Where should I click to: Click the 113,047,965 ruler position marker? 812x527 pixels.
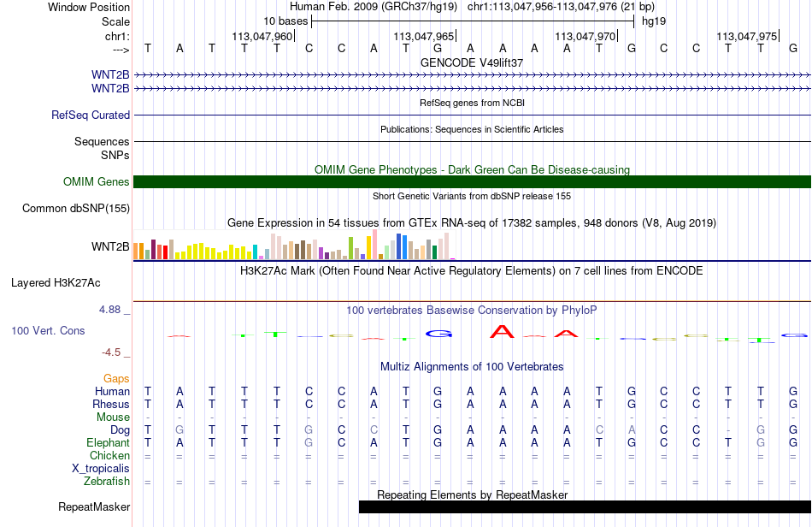coord(424,36)
